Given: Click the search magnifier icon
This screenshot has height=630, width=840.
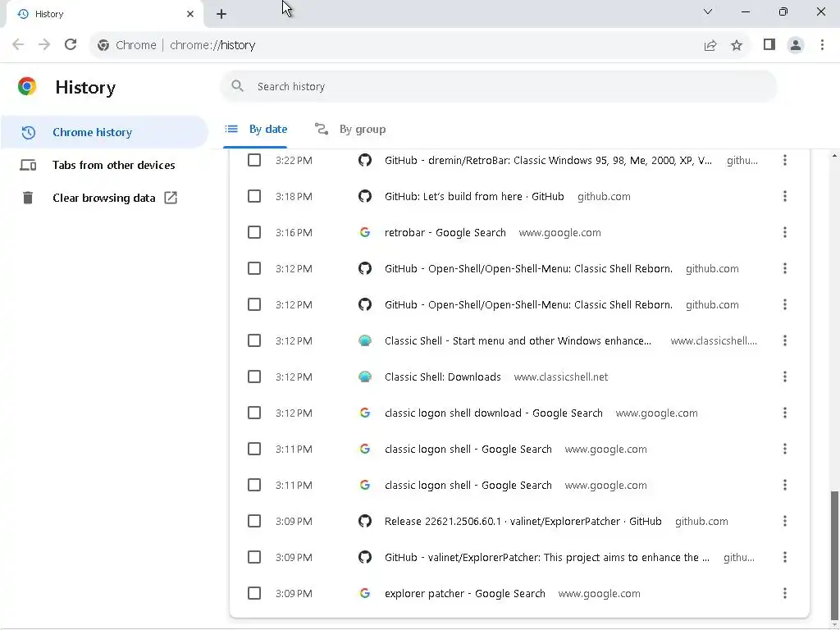Looking at the screenshot, I should [237, 85].
